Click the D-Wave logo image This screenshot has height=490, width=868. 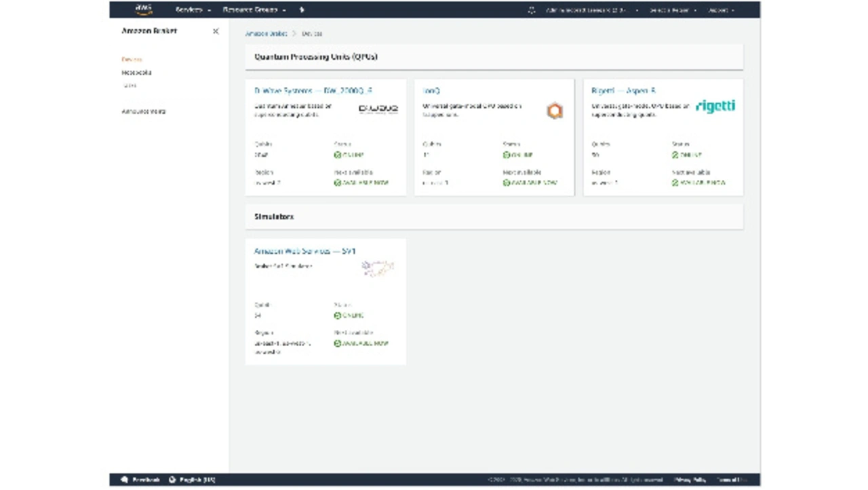pyautogui.click(x=378, y=109)
